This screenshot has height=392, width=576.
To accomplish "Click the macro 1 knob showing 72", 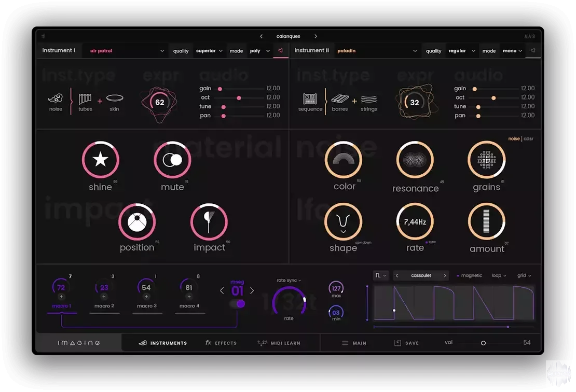I will [x=61, y=287].
